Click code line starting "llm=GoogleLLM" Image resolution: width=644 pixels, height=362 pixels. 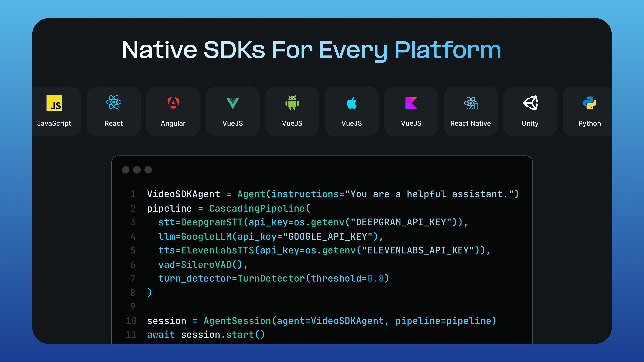[271, 236]
